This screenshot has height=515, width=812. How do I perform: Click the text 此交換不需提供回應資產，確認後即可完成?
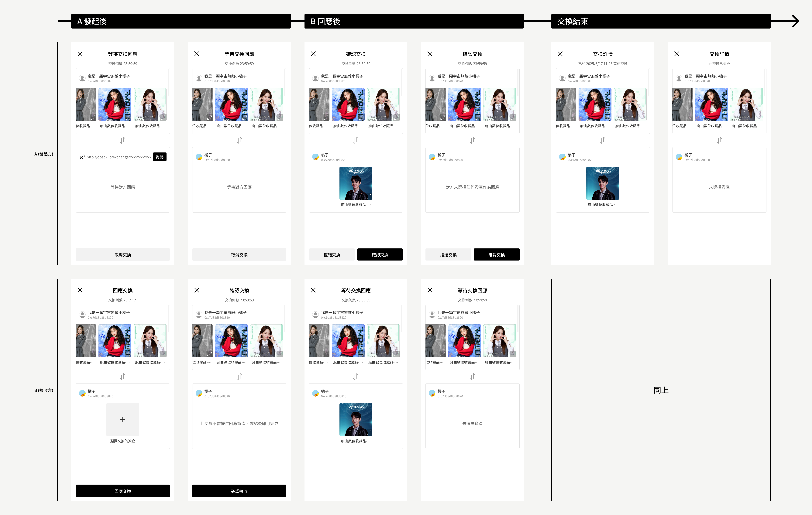click(239, 424)
